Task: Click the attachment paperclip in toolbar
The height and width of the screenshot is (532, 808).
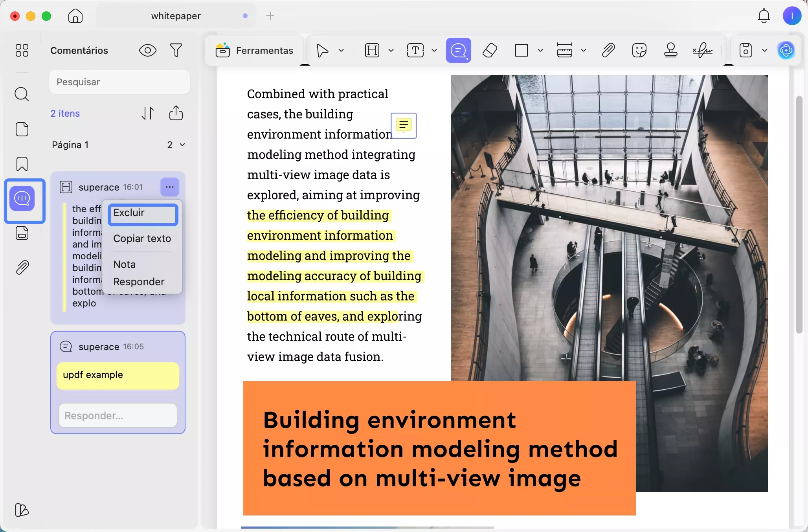Action: point(608,50)
